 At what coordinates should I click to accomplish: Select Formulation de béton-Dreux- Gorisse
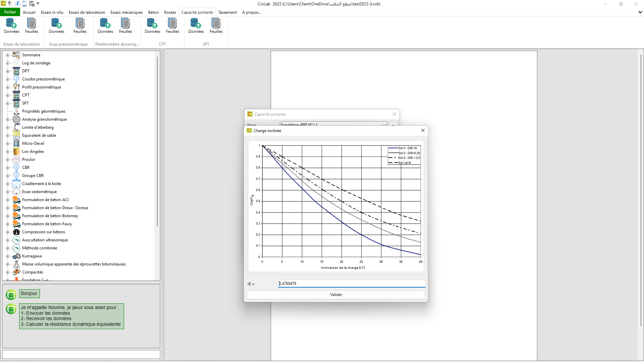click(x=55, y=208)
